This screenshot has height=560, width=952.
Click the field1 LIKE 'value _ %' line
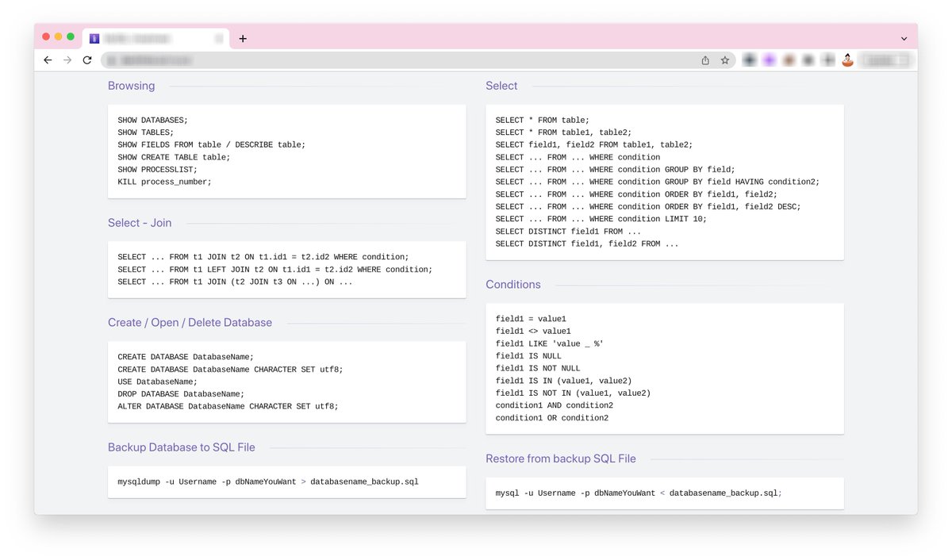(550, 343)
